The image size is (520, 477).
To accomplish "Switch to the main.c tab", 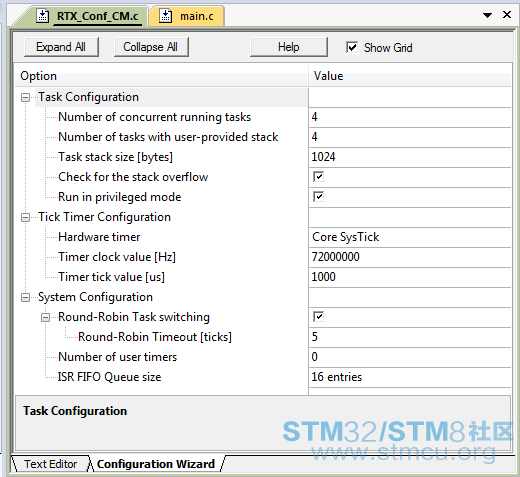I will [187, 16].
